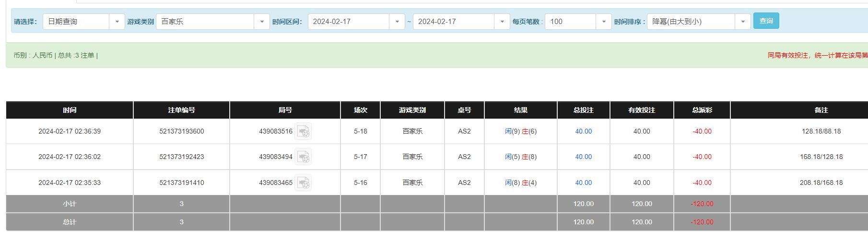
Task: Open video replay icon for round 439083494
Action: (x=303, y=157)
